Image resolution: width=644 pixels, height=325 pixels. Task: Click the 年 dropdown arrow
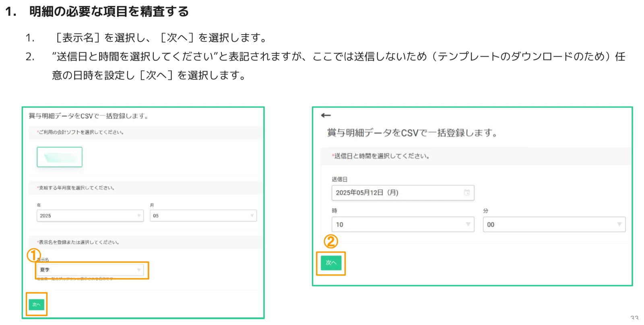(139, 216)
